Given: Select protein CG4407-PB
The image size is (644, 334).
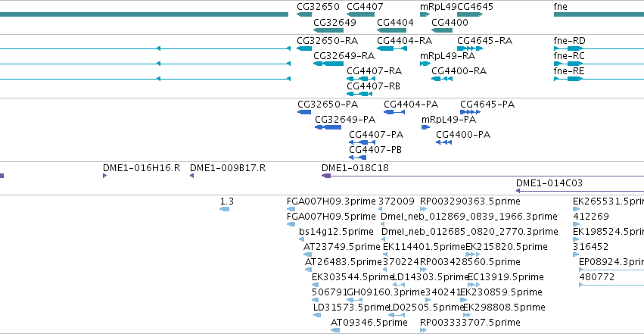Looking at the screenshot, I should pyautogui.click(x=357, y=158).
